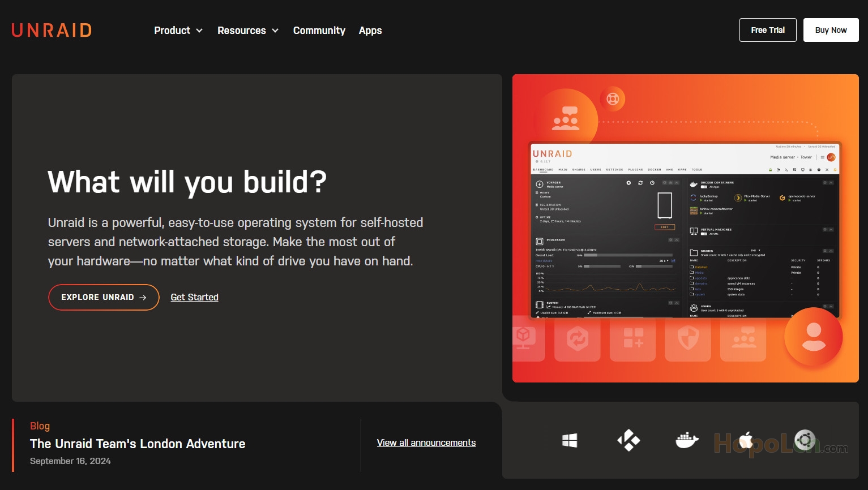Click the Windows logo icon
Viewport: 868px width, 490px height.
point(570,440)
